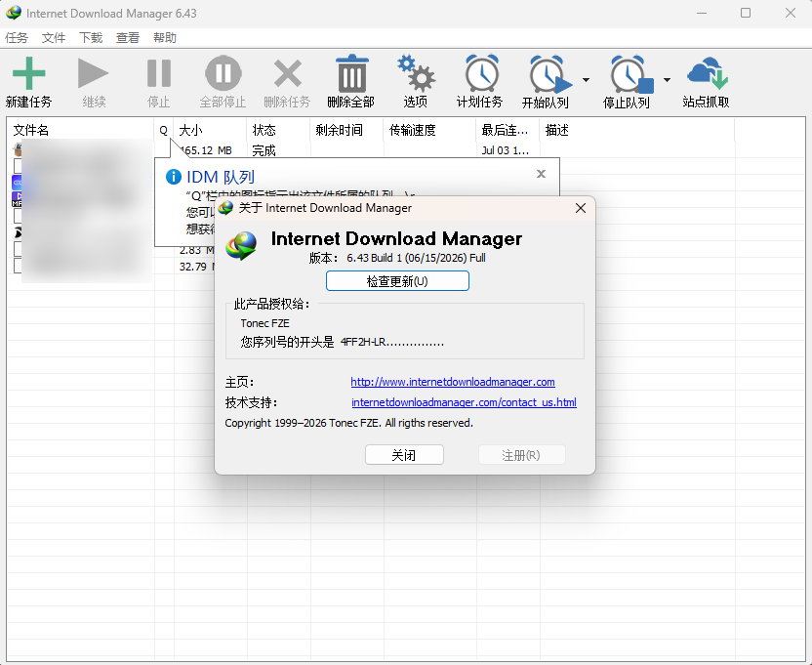This screenshot has width=812, height=665.
Task: Open the 任务 menu
Action: pyautogui.click(x=17, y=38)
